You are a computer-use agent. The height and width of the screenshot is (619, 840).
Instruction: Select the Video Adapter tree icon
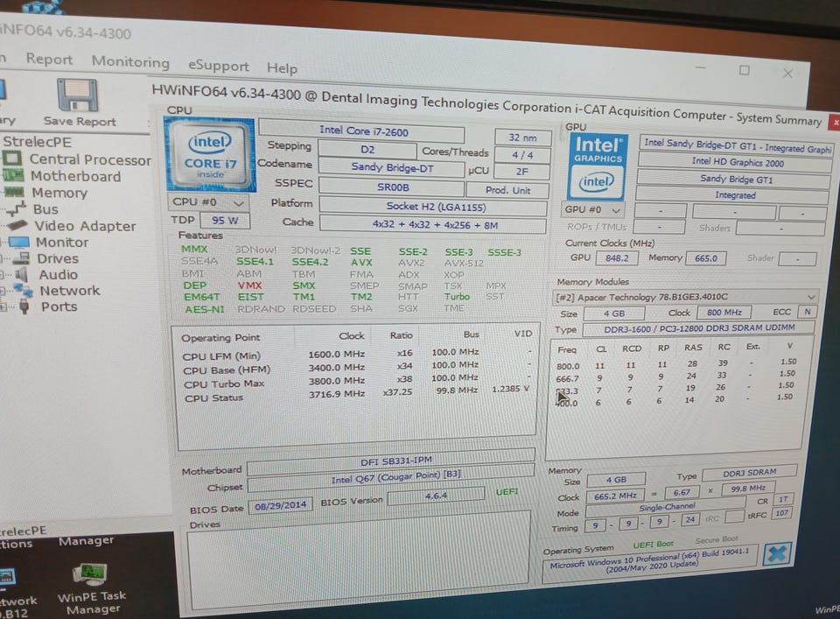click(x=17, y=225)
